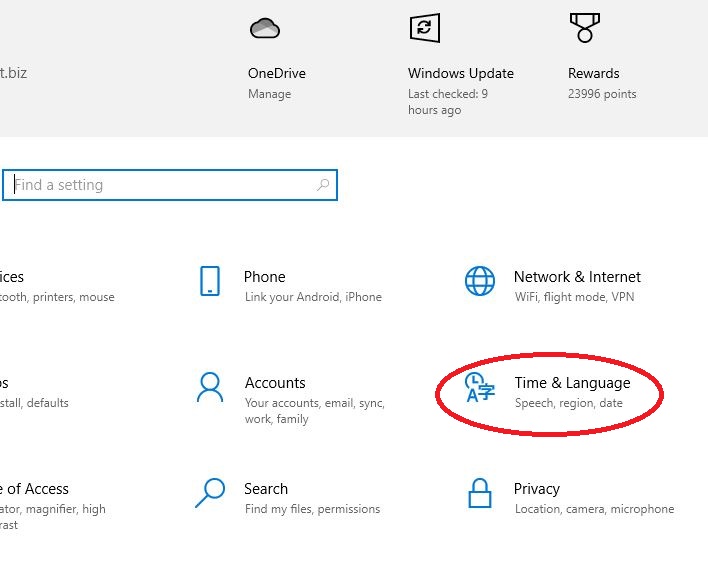Click 'Find my files, permissions' text
The height and width of the screenshot is (576, 708).
point(312,509)
